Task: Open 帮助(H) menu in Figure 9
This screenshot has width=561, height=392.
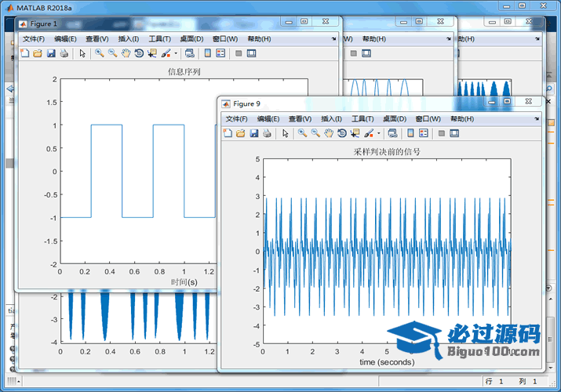Action: 462,118
